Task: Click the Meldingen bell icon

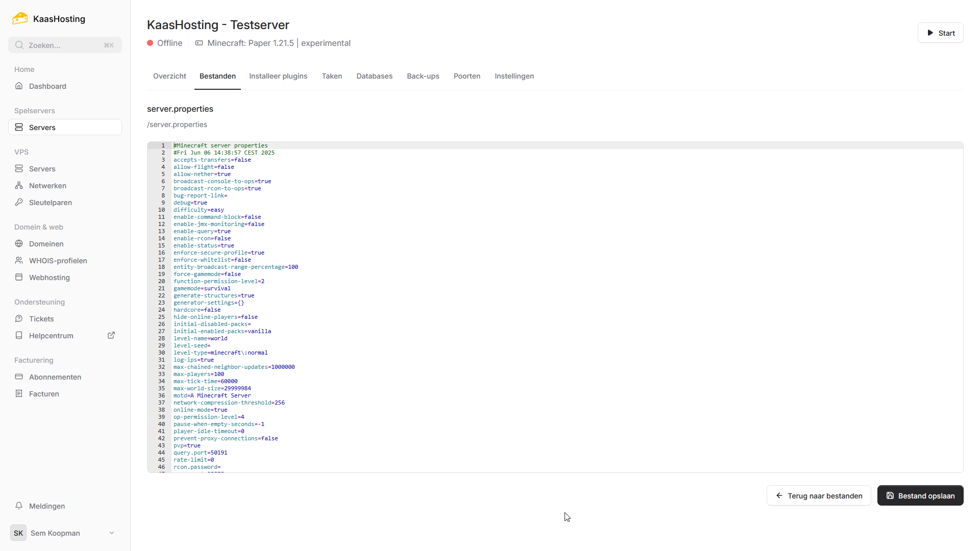Action: pos(19,506)
